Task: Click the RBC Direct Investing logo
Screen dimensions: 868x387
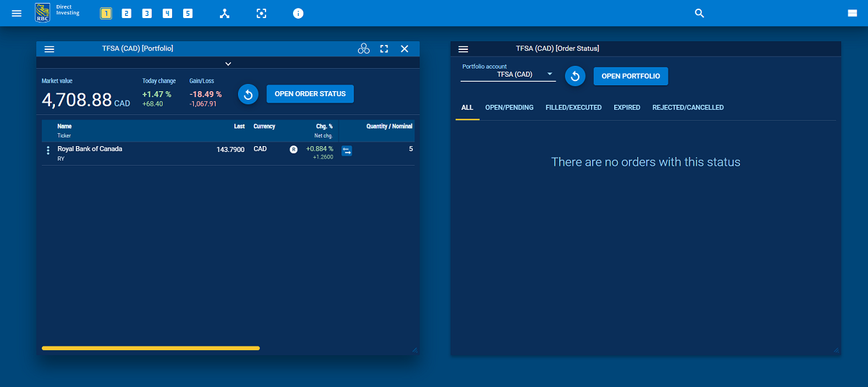Action: tap(57, 13)
